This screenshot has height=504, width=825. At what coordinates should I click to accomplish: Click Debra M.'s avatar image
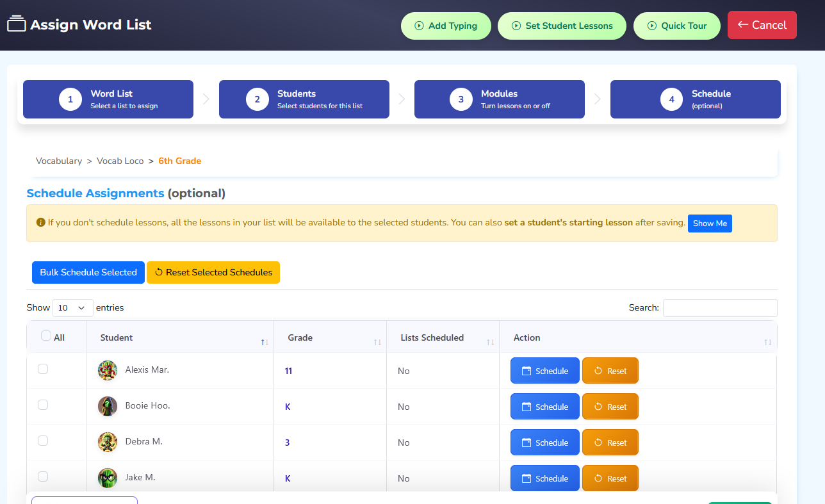[x=108, y=442]
